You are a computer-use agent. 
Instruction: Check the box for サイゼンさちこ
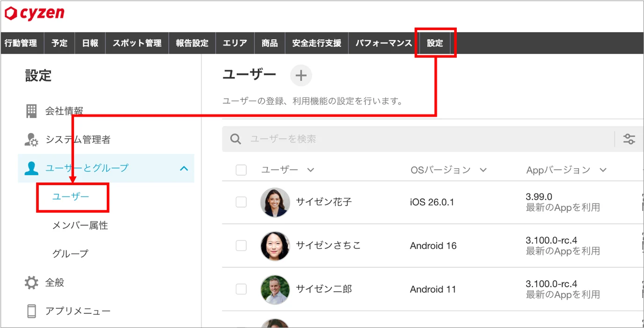click(x=241, y=246)
